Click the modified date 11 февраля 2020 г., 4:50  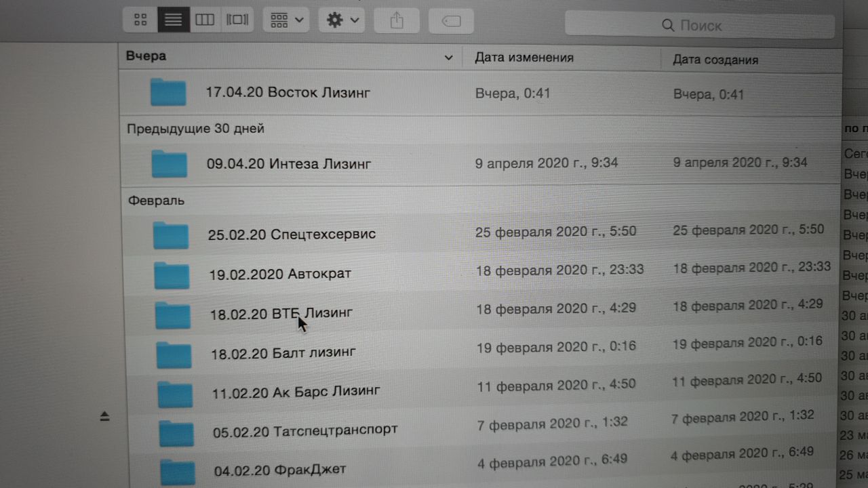click(x=556, y=384)
